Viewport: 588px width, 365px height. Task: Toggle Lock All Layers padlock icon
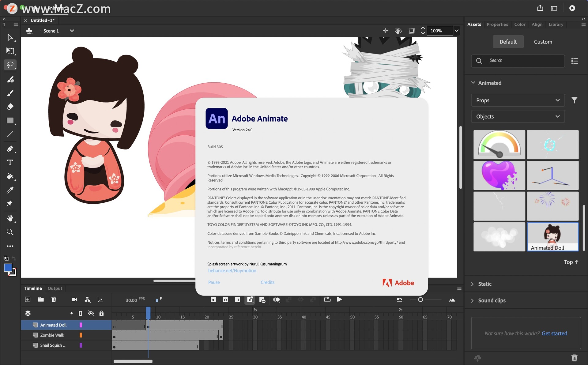(101, 313)
